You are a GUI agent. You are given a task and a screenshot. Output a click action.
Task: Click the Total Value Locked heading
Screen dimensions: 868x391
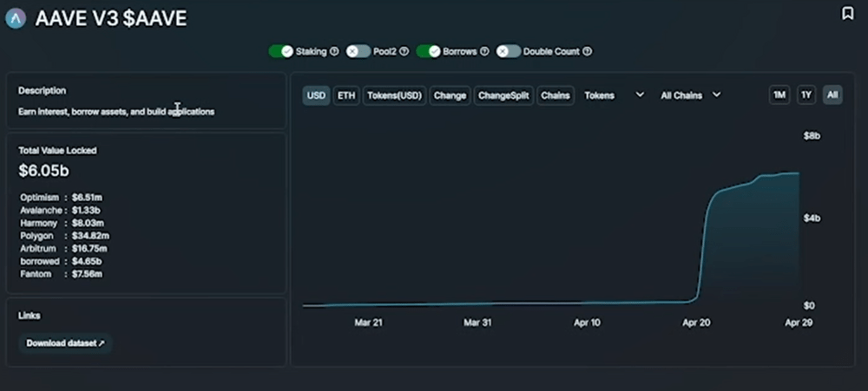pos(57,151)
